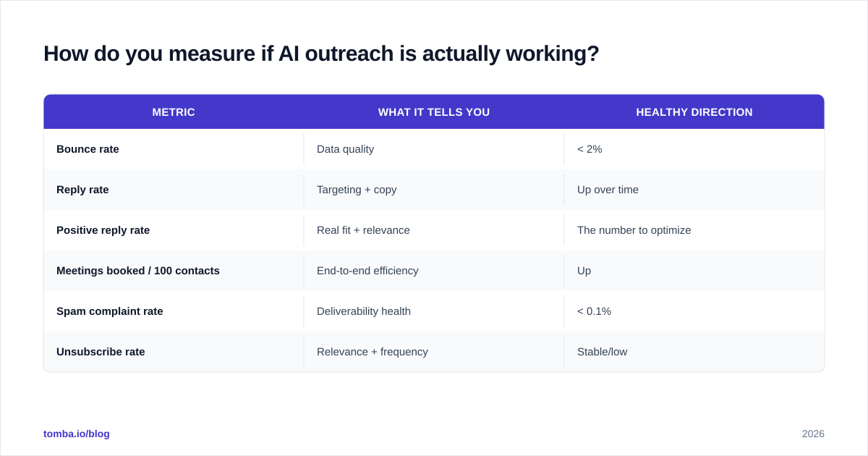The height and width of the screenshot is (456, 868).
Task: Click the Positive reply rate cell
Action: coord(174,230)
